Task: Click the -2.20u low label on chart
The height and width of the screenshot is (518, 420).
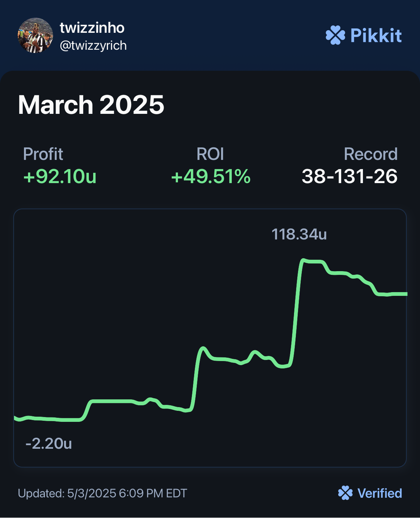Action: [49, 444]
